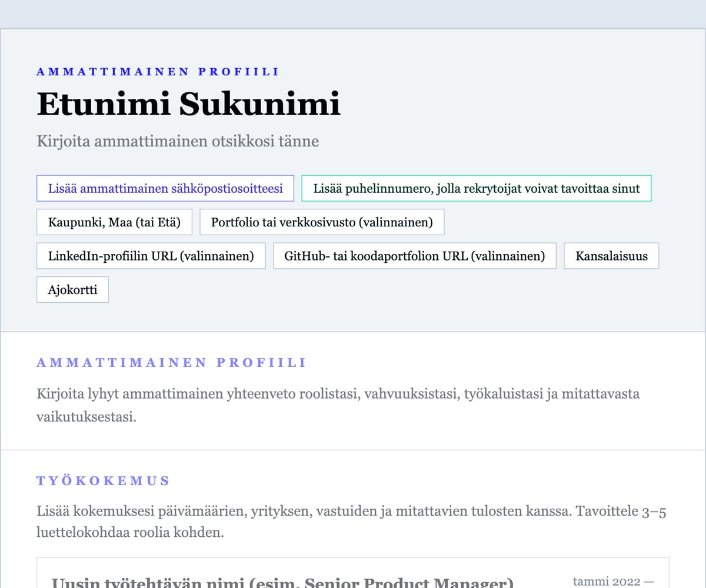The width and height of the screenshot is (706, 588).
Task: Edit the GitHub- tai koodaportfolion URL field
Action: tap(414, 256)
